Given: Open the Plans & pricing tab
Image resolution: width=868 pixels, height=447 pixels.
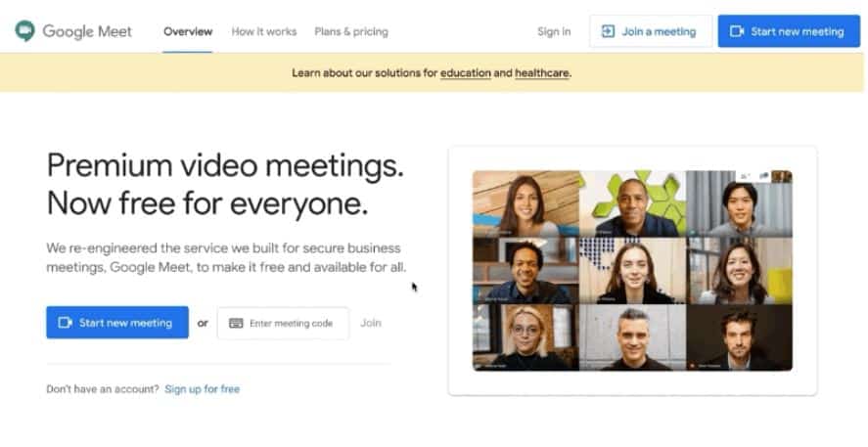Looking at the screenshot, I should (x=351, y=31).
